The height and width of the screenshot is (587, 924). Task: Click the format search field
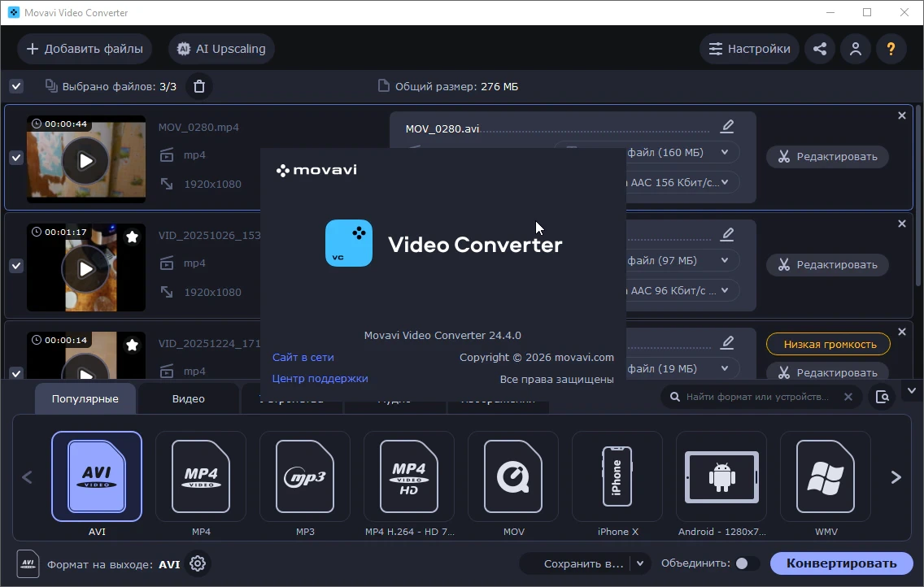pos(757,397)
